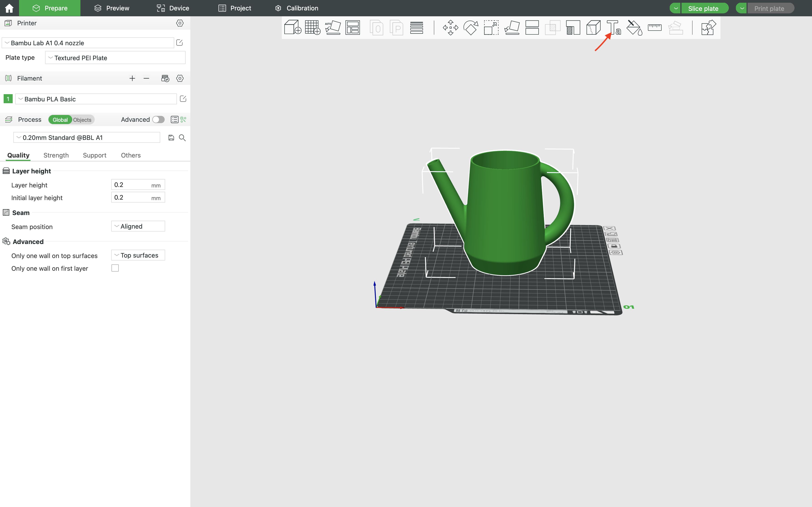
Task: Select the Auto orient tool
Action: coord(333,27)
